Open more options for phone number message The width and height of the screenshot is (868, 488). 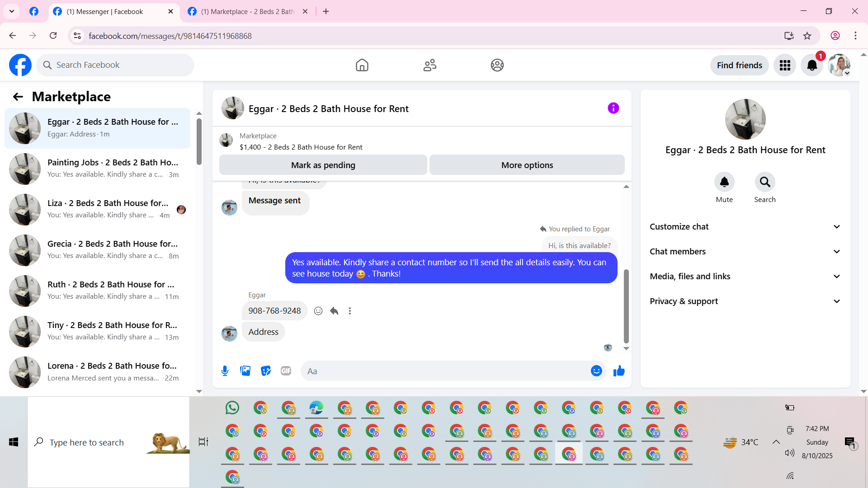pos(349,311)
